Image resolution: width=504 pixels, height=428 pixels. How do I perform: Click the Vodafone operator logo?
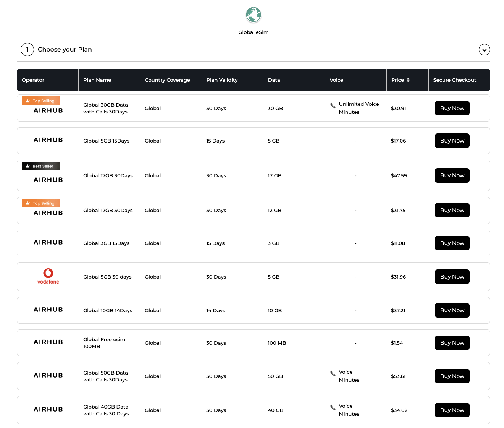[x=48, y=276]
